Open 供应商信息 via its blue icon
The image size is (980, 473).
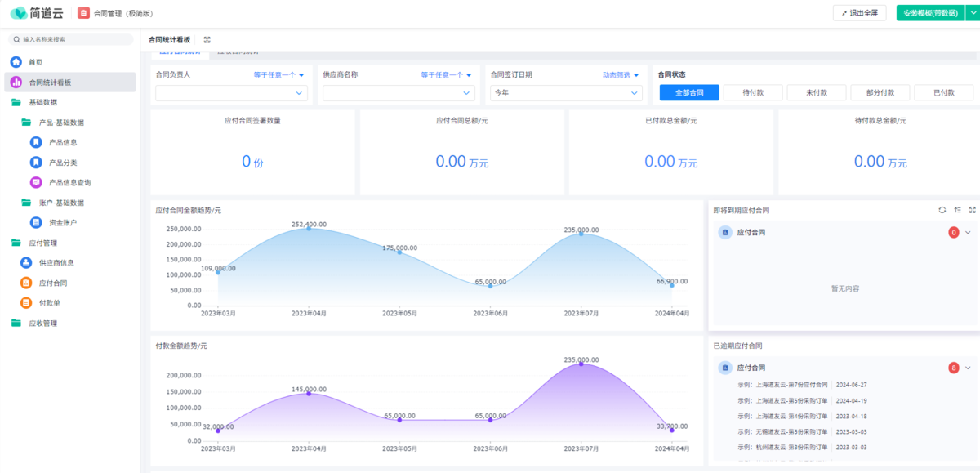(x=26, y=263)
